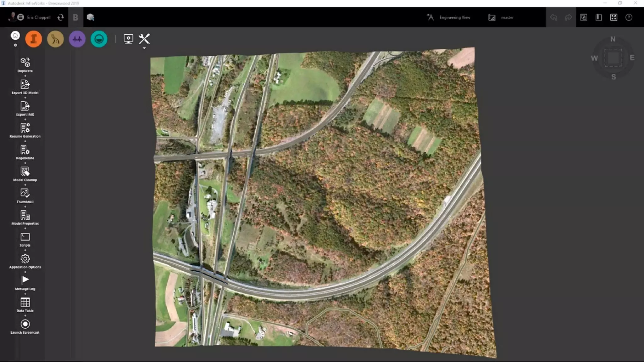Select the purple bridge design toolbar
644x362 pixels.
tap(77, 39)
